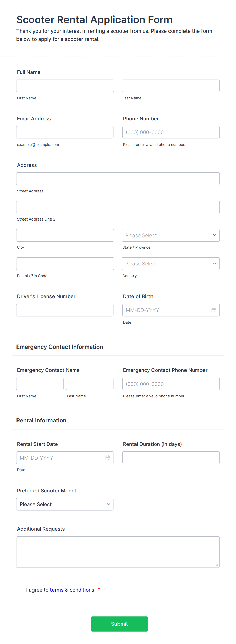
Task: Open the Date of Birth calendar picker
Action: pos(213,310)
